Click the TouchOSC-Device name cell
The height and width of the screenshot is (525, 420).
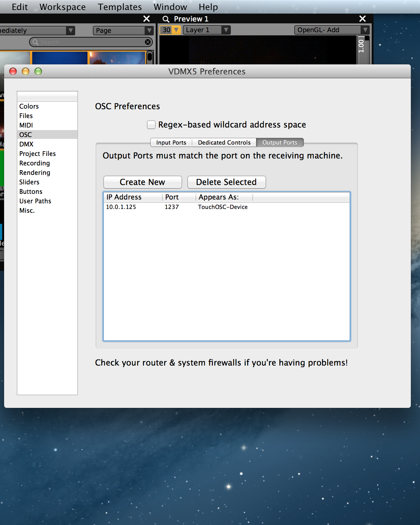pyautogui.click(x=223, y=207)
